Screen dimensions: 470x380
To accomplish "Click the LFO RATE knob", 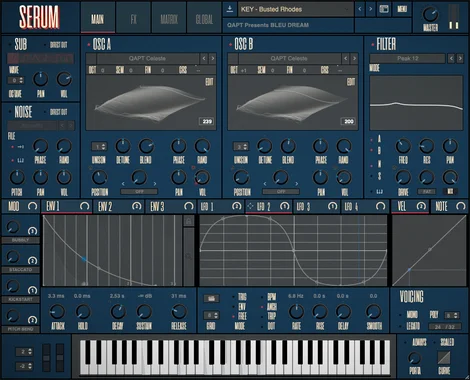I will 296,312.
